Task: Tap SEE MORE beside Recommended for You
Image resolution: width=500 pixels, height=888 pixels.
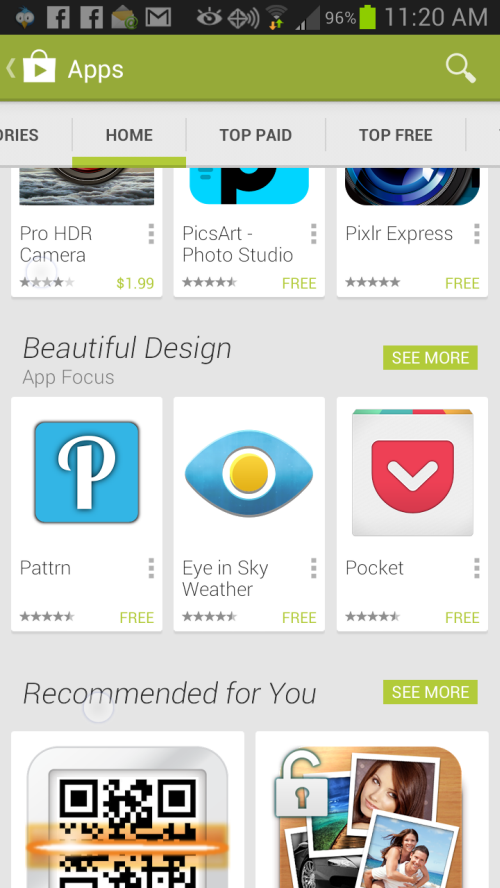Action: 430,692
